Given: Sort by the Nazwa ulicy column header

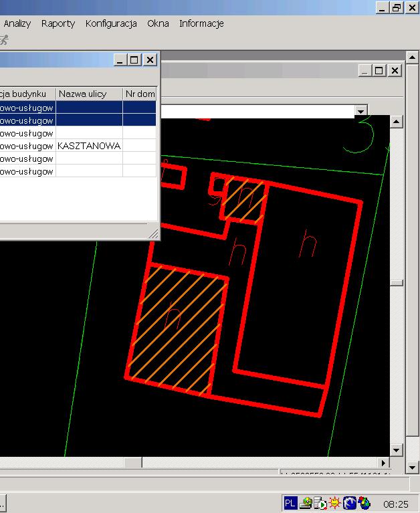Looking at the screenshot, I should point(90,94).
